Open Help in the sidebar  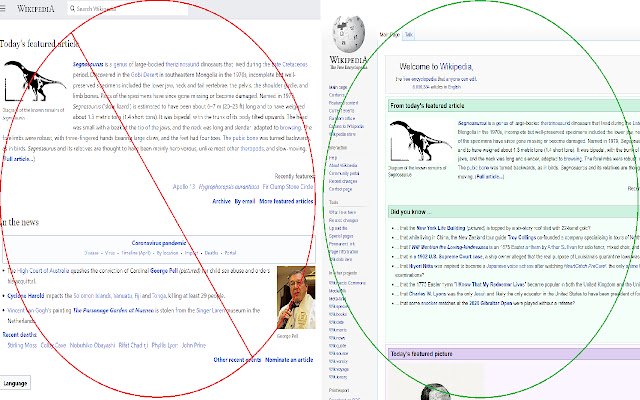click(333, 158)
